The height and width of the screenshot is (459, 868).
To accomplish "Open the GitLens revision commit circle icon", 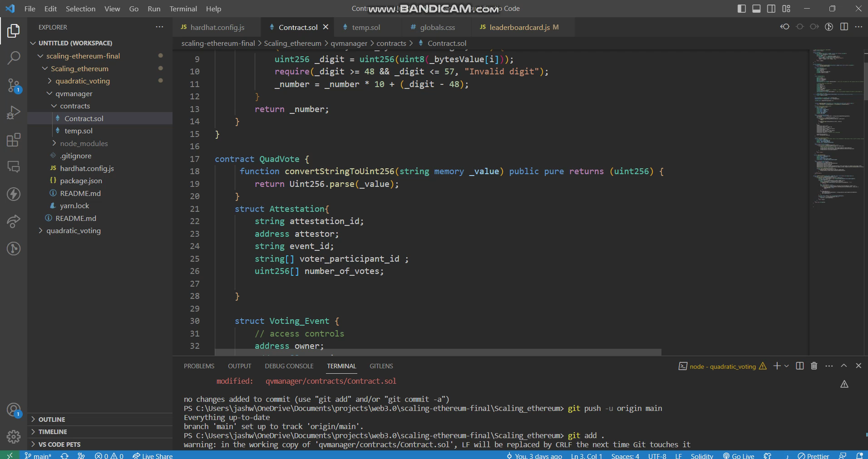I will [x=799, y=27].
